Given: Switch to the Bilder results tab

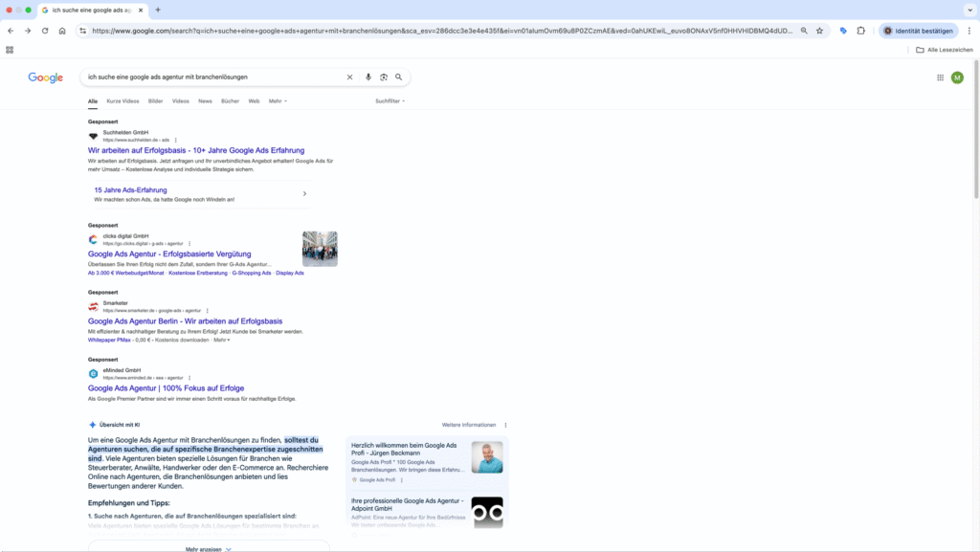Looking at the screenshot, I should [155, 100].
